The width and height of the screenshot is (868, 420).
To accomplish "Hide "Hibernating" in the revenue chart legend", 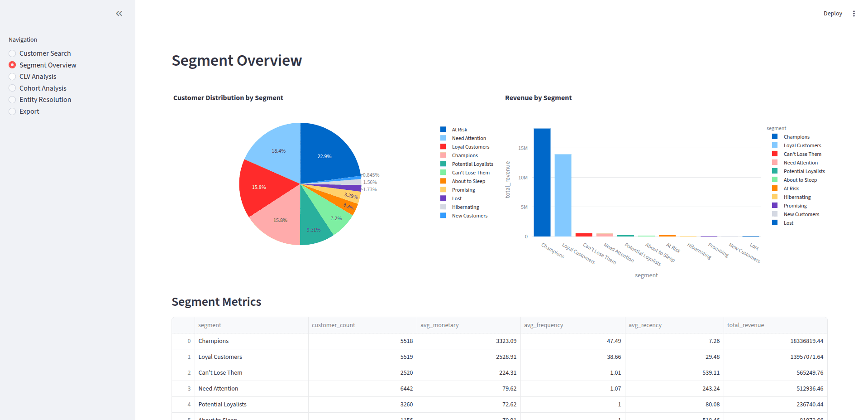I will pos(798,197).
